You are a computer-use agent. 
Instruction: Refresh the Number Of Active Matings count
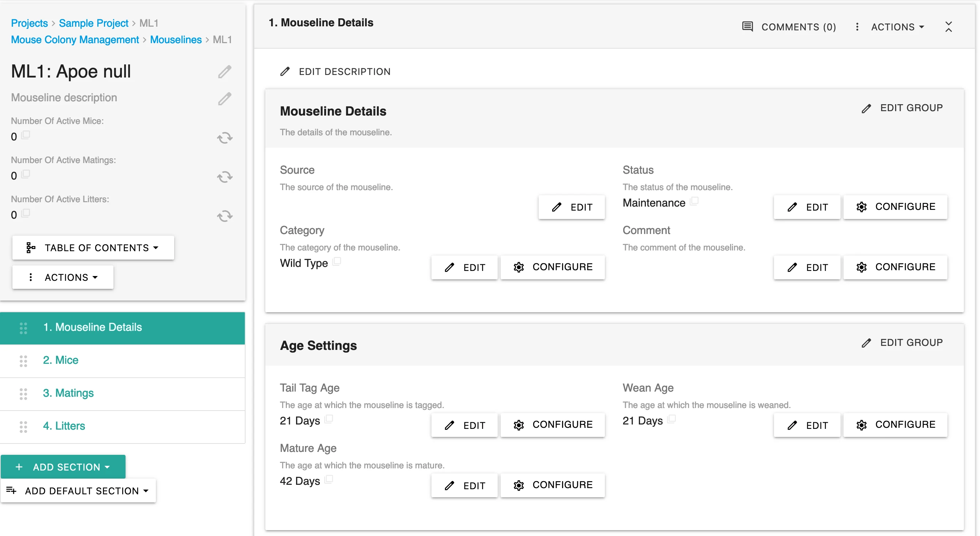(x=224, y=177)
